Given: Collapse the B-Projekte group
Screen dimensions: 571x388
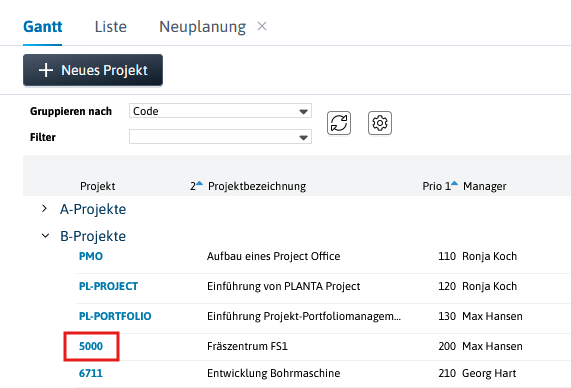Looking at the screenshot, I should [x=45, y=236].
